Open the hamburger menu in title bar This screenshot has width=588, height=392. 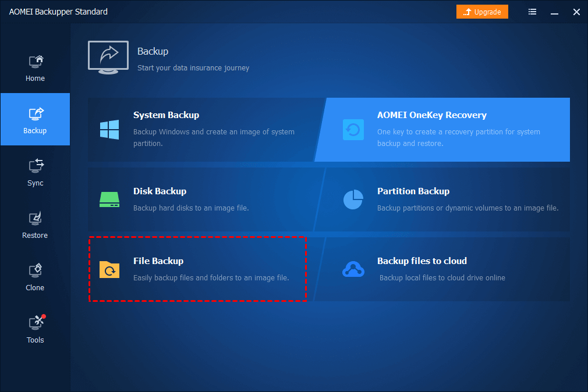(532, 12)
